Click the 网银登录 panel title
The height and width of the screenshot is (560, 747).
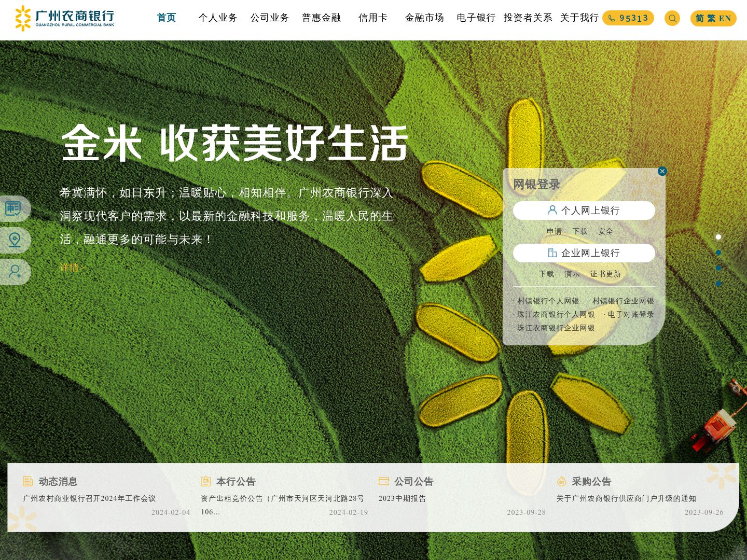tap(537, 184)
